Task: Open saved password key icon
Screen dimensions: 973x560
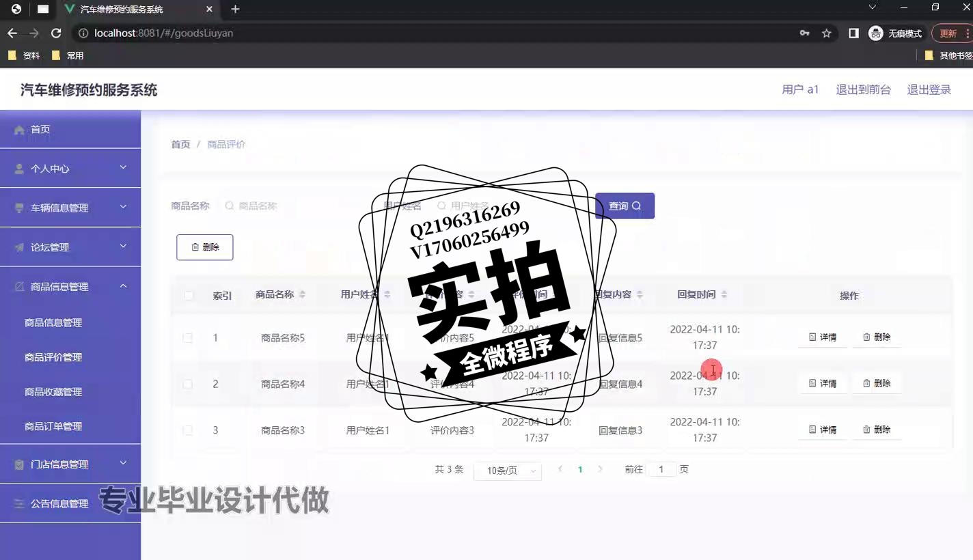Action: point(805,33)
